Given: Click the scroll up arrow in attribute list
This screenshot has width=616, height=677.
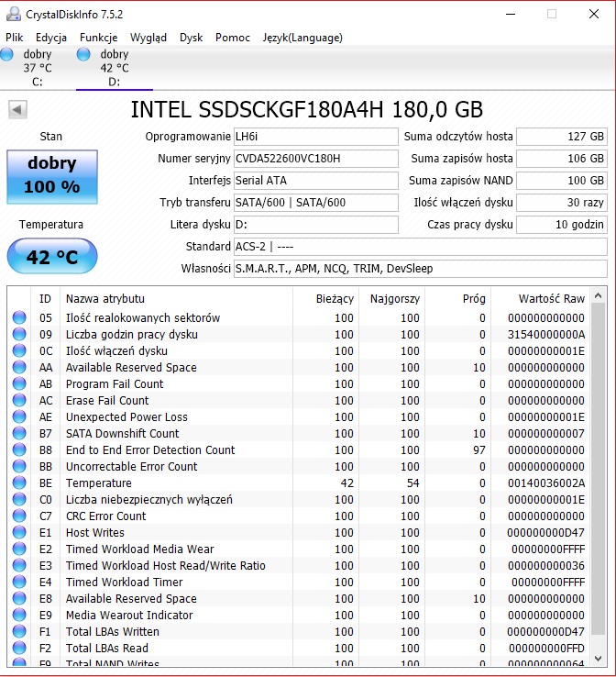Looking at the screenshot, I should (x=598, y=295).
